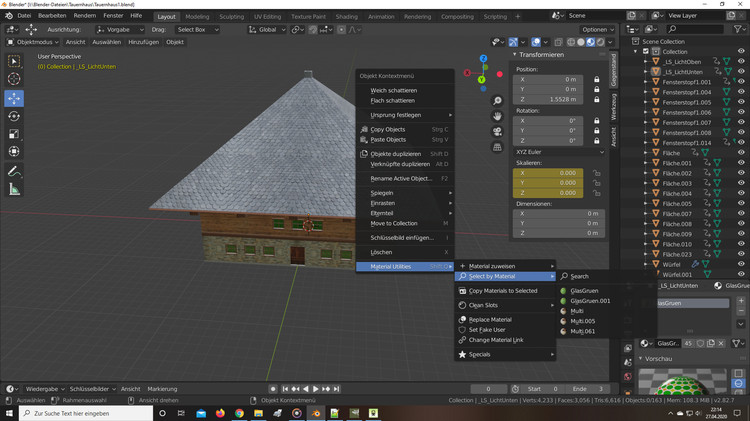Image resolution: width=750 pixels, height=421 pixels.
Task: Select the Move tool in the toolbar
Action: tap(14, 98)
